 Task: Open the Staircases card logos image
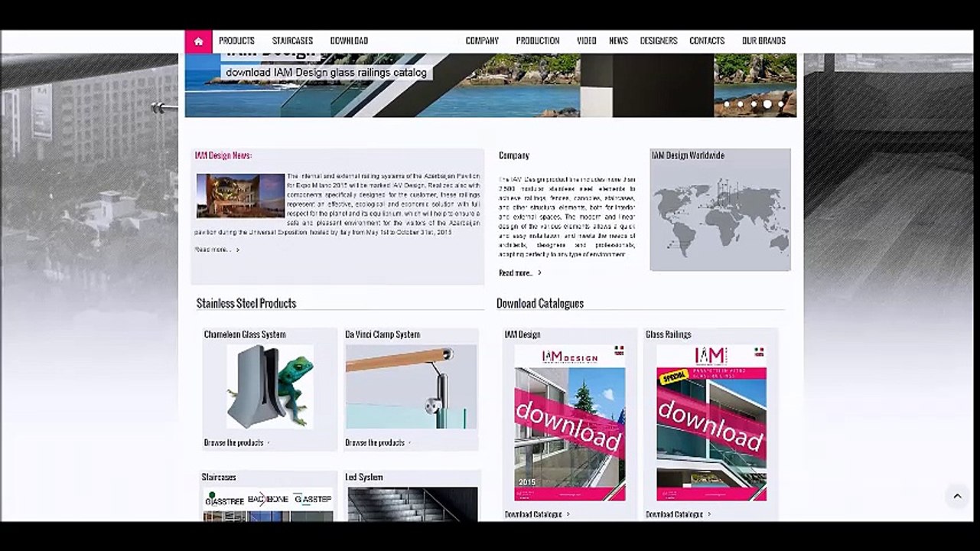pyautogui.click(x=268, y=504)
